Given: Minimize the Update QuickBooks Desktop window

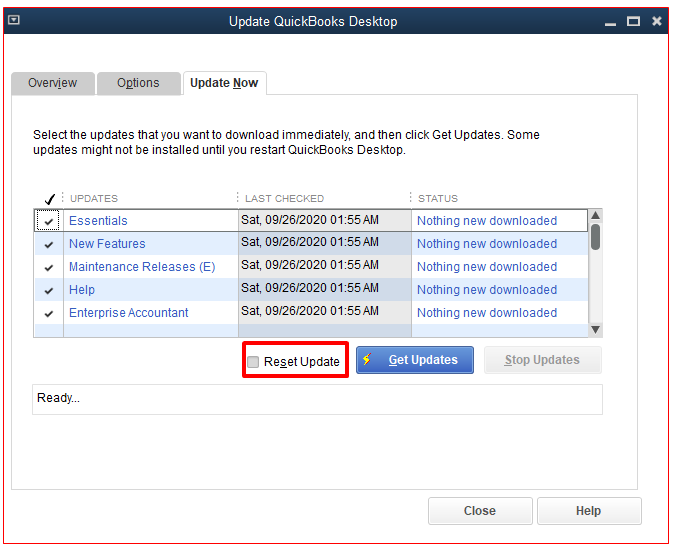Looking at the screenshot, I should click(610, 22).
